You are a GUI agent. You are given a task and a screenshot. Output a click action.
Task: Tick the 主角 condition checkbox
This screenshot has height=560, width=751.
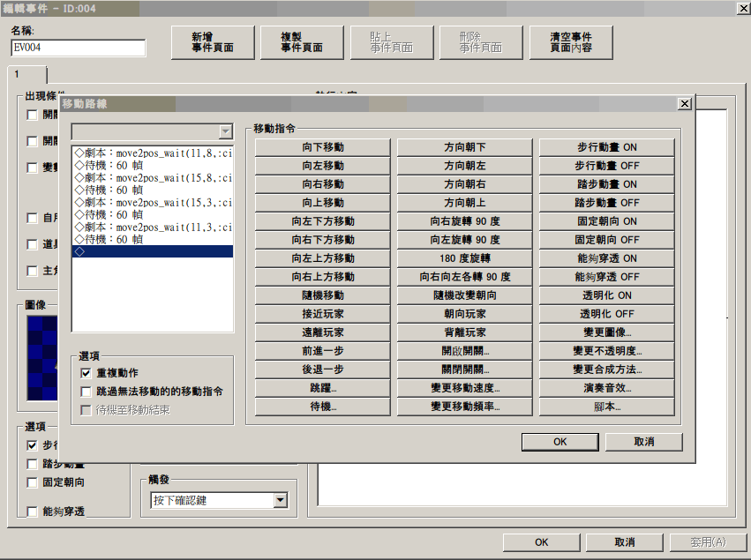32,271
